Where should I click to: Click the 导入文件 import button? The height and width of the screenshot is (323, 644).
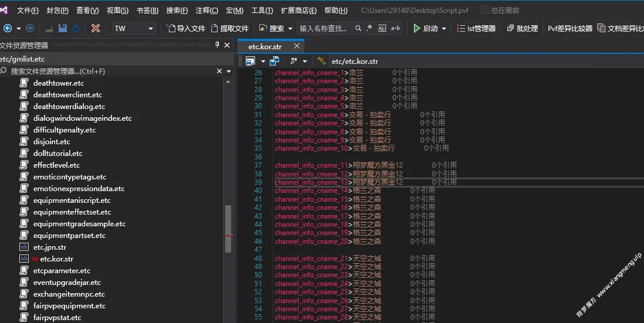tap(186, 28)
